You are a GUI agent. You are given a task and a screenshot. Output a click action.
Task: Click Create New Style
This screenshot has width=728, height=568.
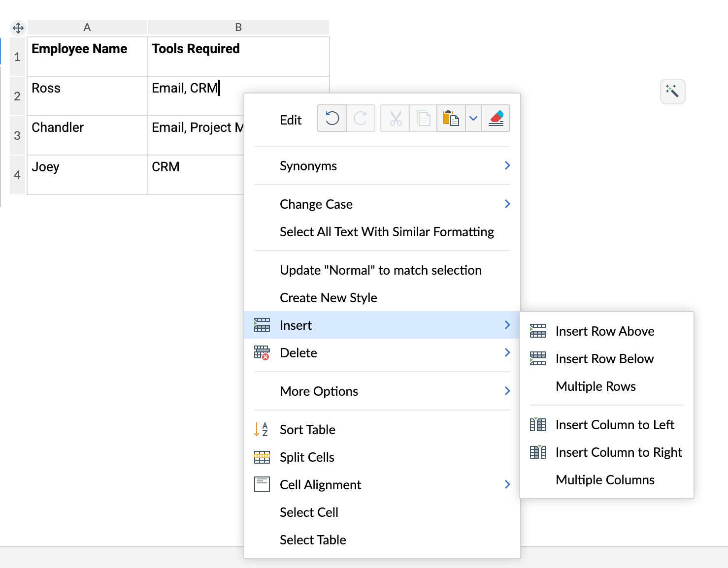(329, 298)
